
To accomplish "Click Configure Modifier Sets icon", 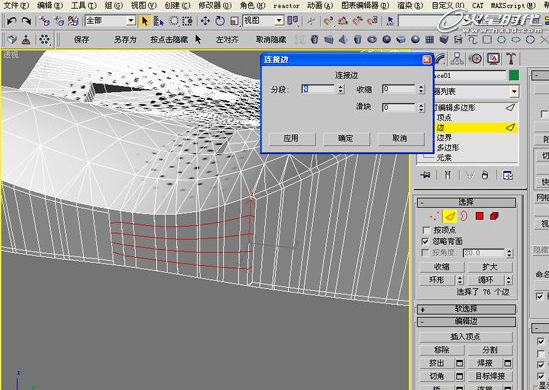I will [x=508, y=175].
